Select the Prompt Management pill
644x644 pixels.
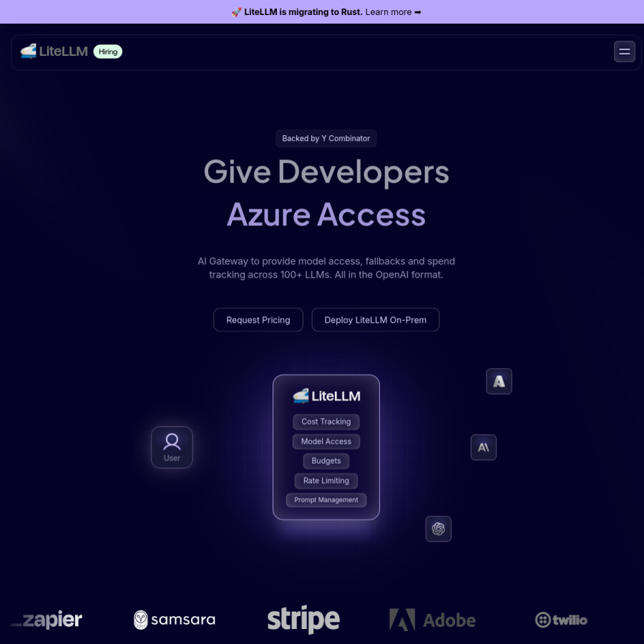326,500
